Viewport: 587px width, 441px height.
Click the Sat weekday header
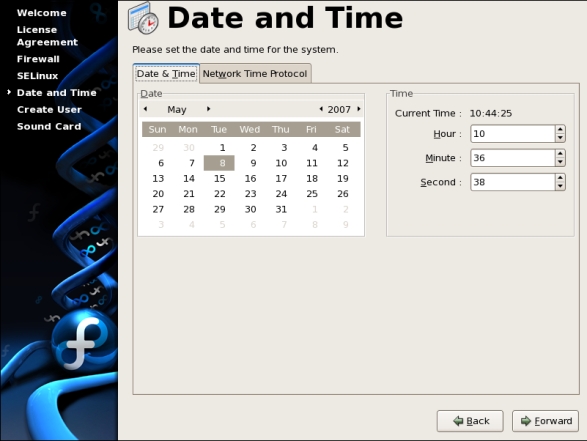342,130
